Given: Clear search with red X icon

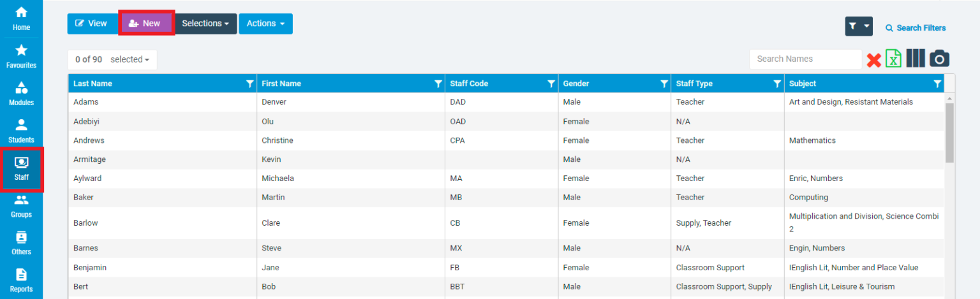Looking at the screenshot, I should [x=873, y=60].
